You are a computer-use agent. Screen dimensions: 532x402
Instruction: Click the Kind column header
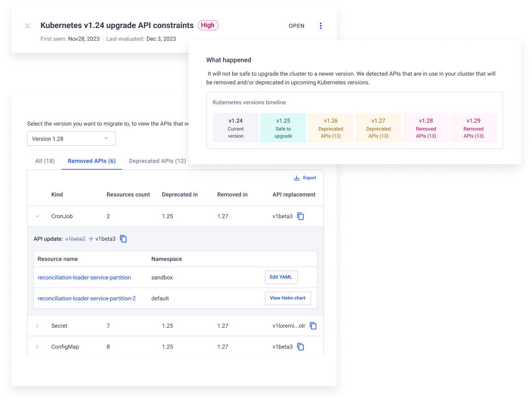coord(57,194)
